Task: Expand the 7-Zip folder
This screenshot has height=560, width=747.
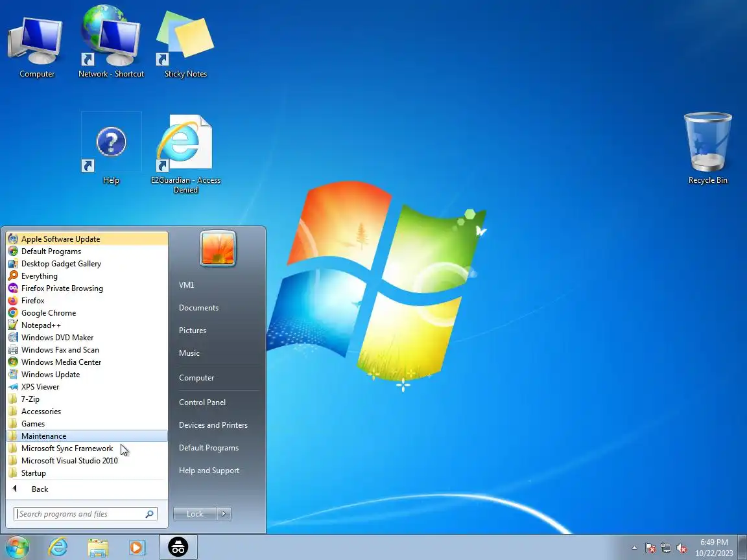Action: coord(87,399)
